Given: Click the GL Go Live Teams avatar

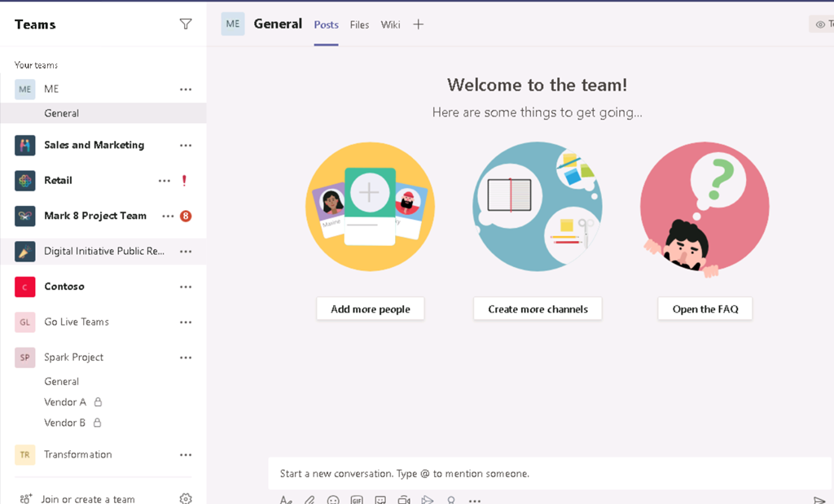Looking at the screenshot, I should (x=25, y=322).
